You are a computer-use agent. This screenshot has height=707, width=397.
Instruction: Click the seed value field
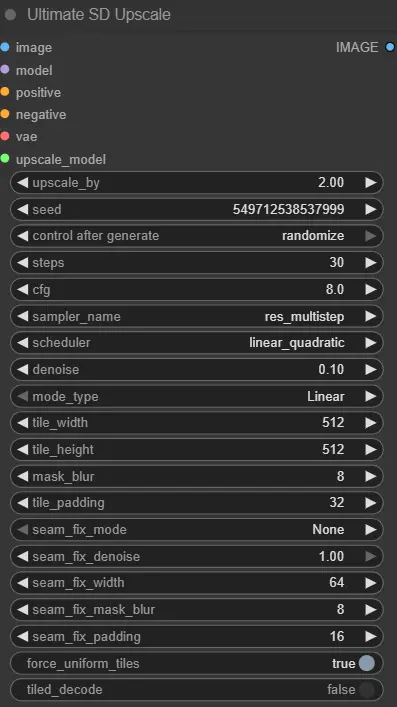tap(197, 209)
